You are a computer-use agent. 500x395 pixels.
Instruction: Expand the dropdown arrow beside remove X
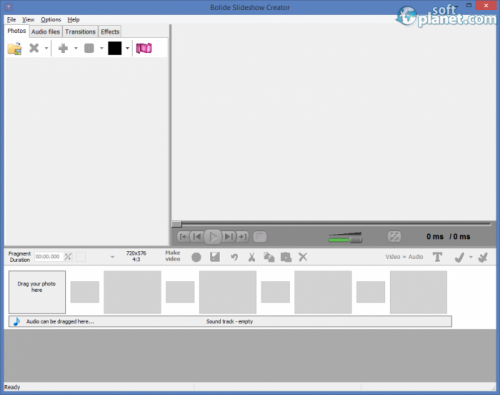click(x=46, y=48)
